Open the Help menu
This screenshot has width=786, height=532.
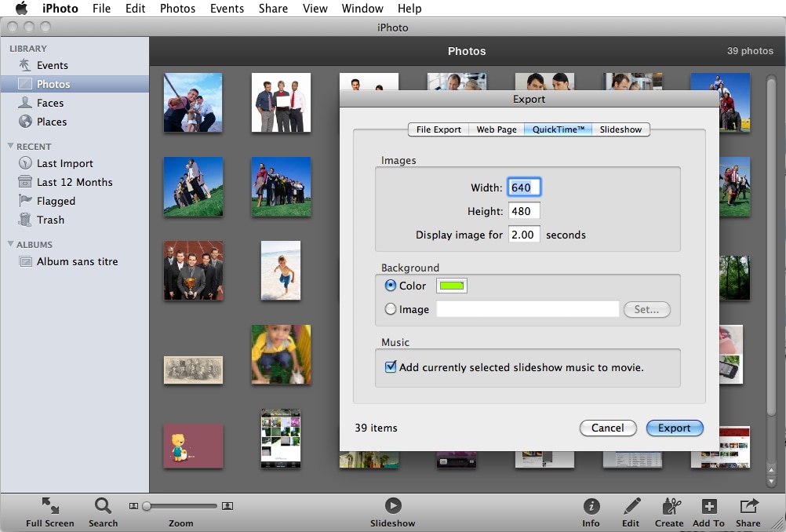409,8
